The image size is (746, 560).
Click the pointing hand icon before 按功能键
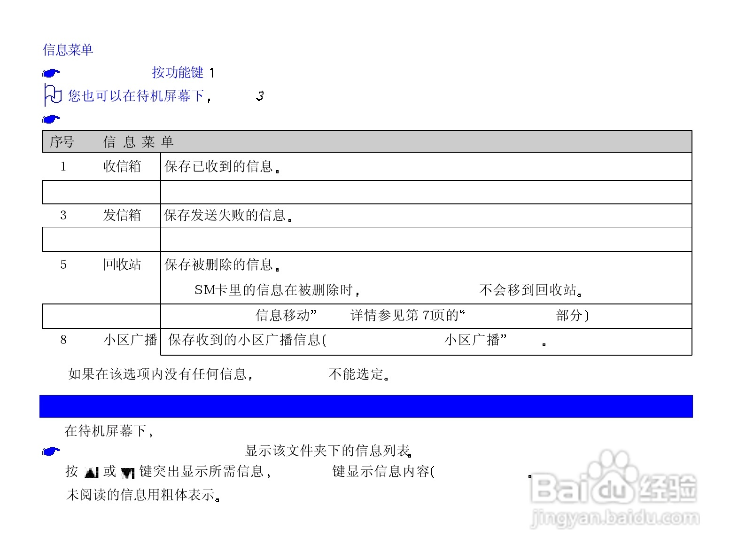[51, 73]
